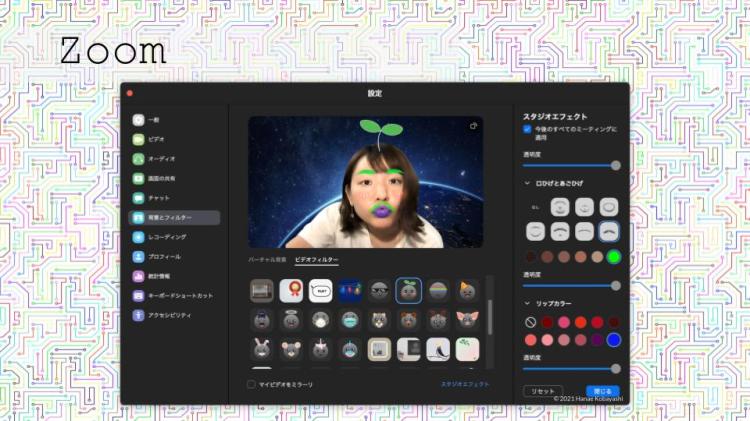
Task: Collapse the 口ひげとあごひげ section
Action: (x=527, y=183)
